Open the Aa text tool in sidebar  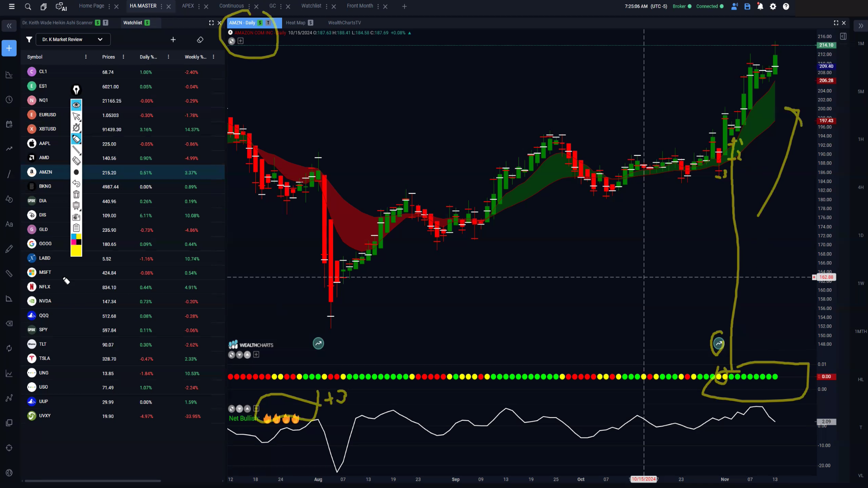click(9, 224)
